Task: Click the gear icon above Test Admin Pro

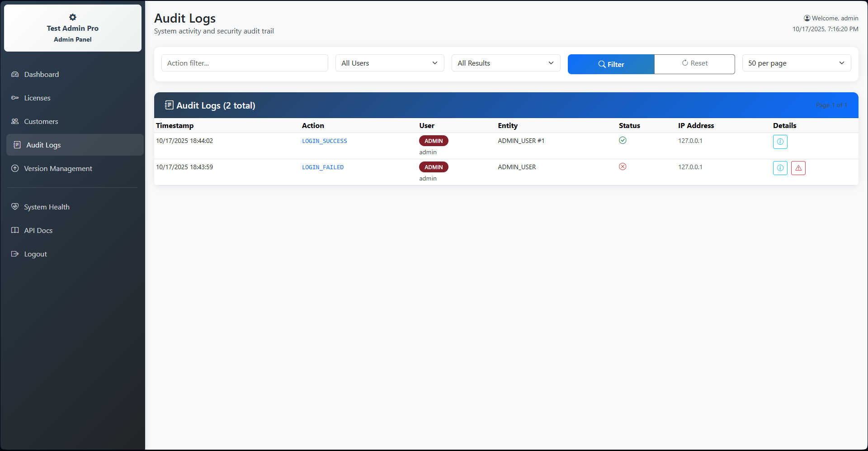Action: 73,17
